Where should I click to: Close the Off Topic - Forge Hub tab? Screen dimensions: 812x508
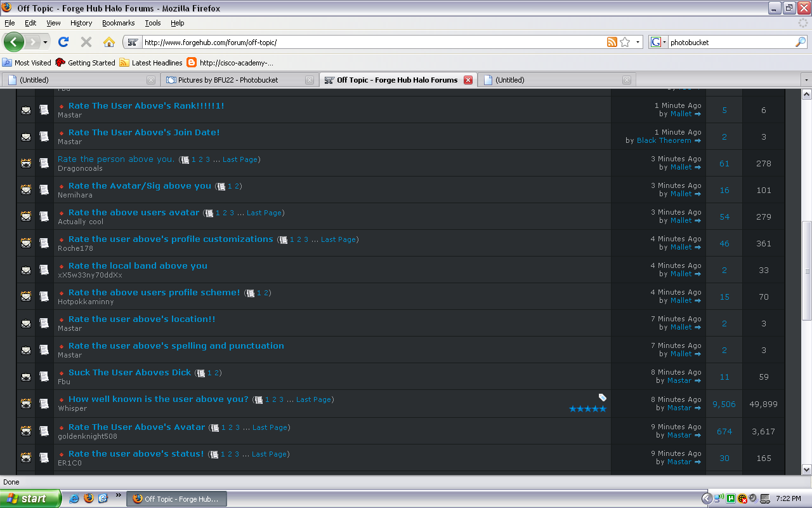coord(468,80)
